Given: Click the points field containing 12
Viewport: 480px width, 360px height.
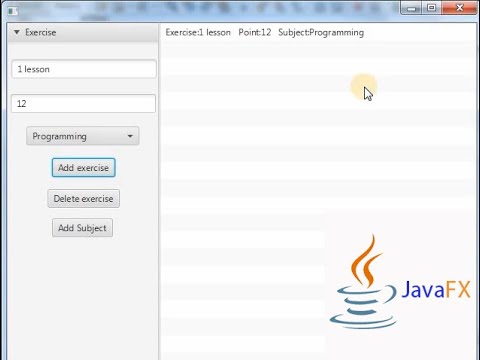Looking at the screenshot, I should pos(84,103).
